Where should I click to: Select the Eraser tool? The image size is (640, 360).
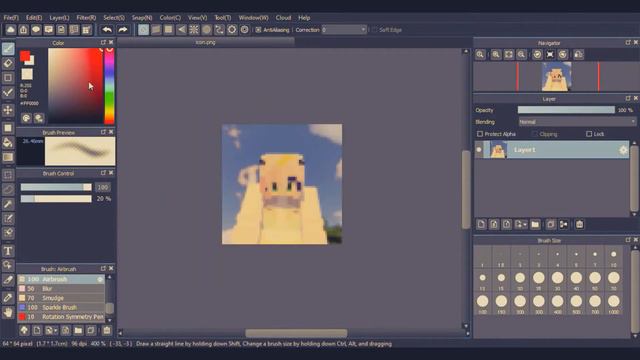[x=8, y=63]
